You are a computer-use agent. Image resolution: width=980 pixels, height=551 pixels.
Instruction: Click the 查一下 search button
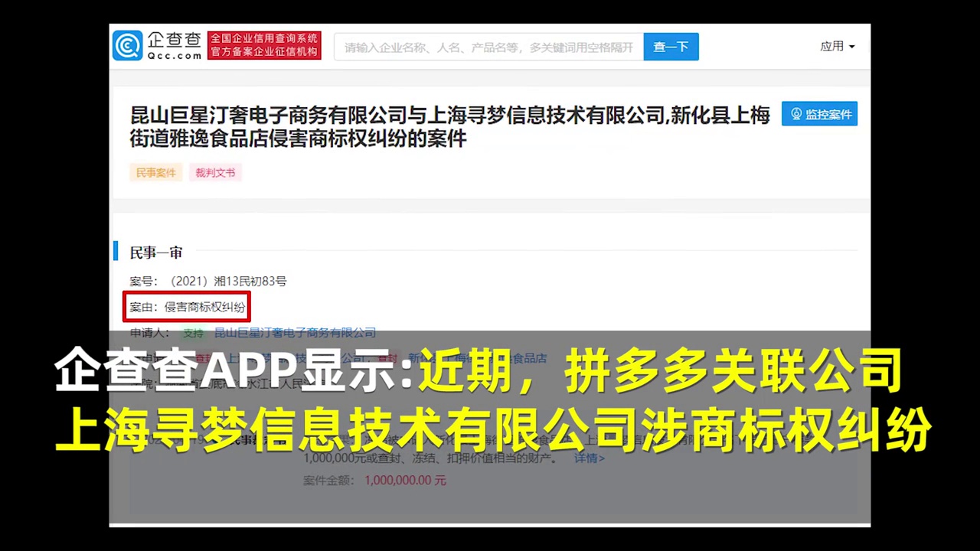671,47
